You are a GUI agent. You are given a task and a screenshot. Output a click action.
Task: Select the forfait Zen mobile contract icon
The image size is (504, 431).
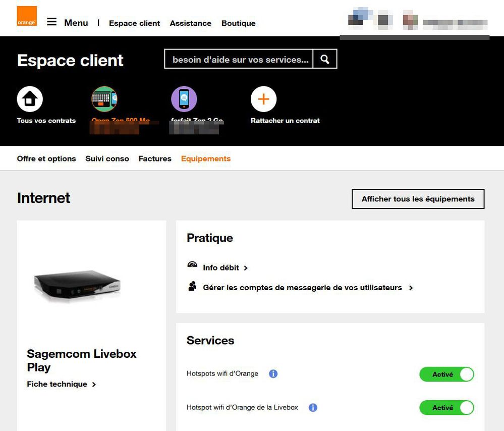(x=184, y=99)
